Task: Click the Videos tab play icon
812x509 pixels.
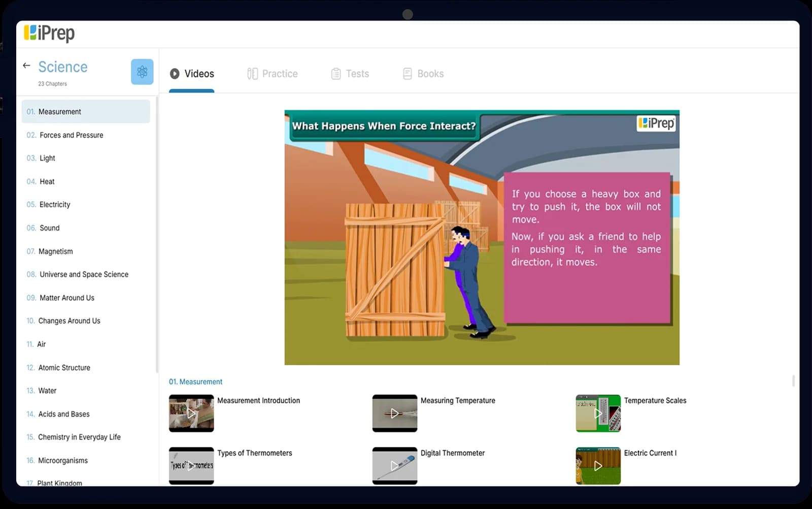Action: click(175, 74)
